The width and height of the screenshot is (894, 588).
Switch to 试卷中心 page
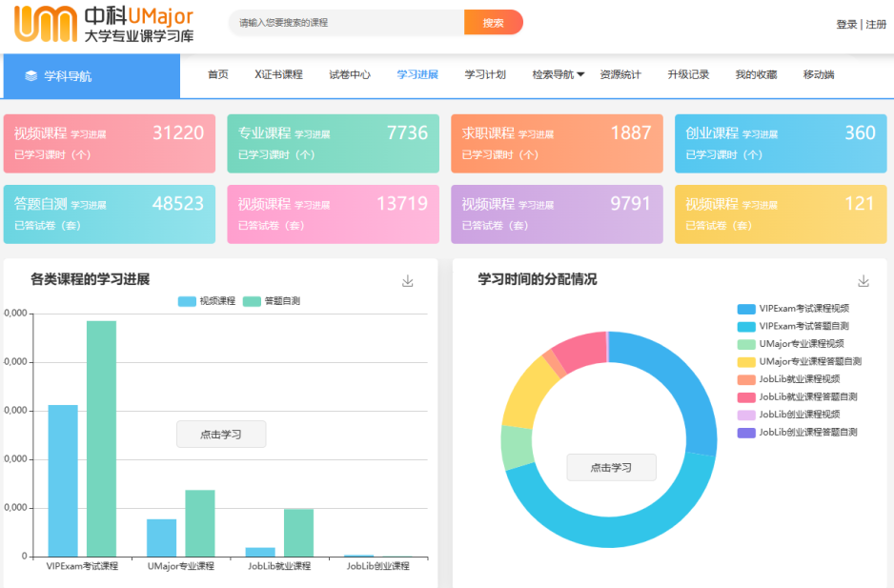click(350, 75)
